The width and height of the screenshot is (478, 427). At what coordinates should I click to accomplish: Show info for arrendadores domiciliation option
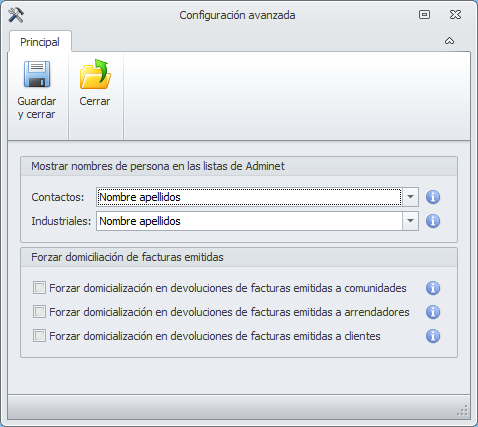[433, 312]
